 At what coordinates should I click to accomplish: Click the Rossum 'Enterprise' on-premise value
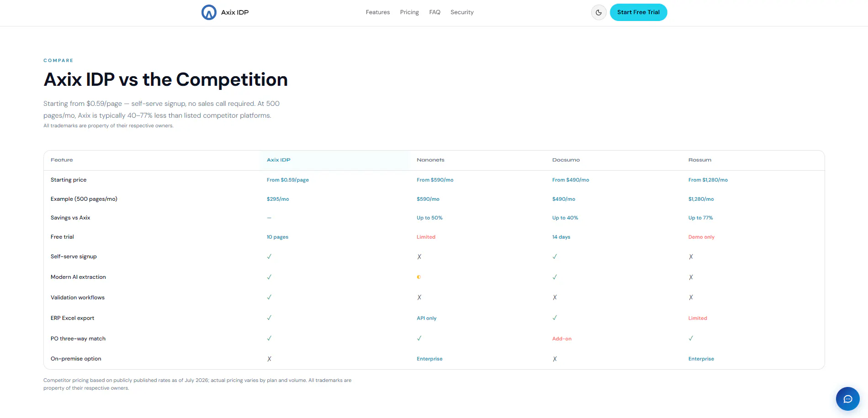[x=701, y=359]
